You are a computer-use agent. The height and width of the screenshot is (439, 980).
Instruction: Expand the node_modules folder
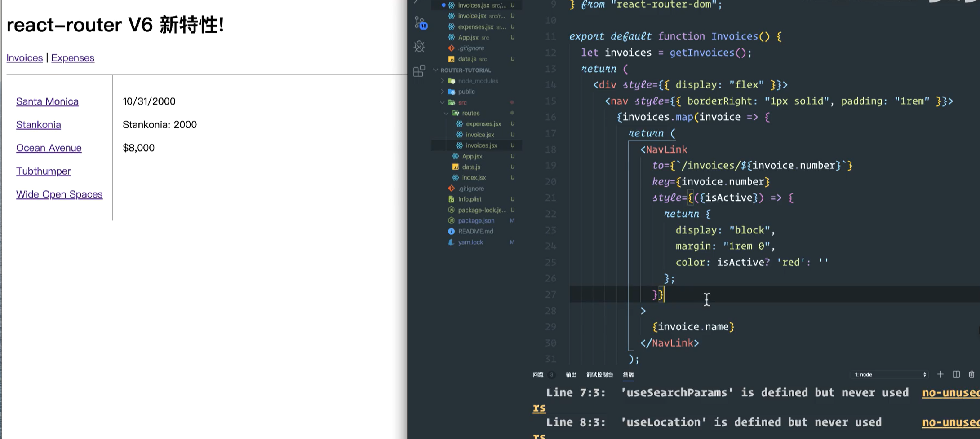pyautogui.click(x=478, y=81)
